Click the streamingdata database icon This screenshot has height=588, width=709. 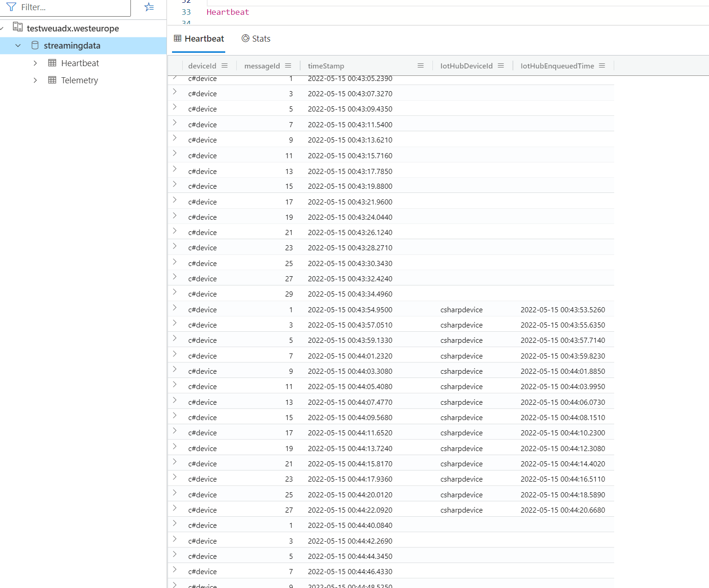[x=35, y=45]
